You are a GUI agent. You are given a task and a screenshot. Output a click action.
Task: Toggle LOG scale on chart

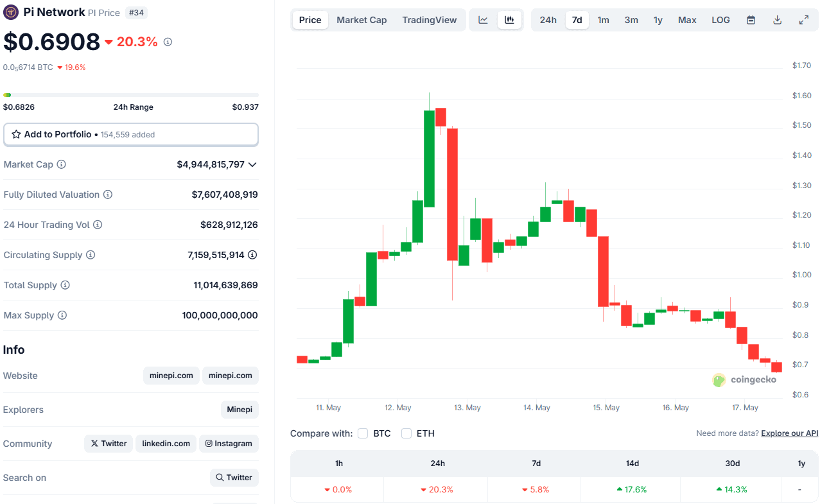coord(720,20)
